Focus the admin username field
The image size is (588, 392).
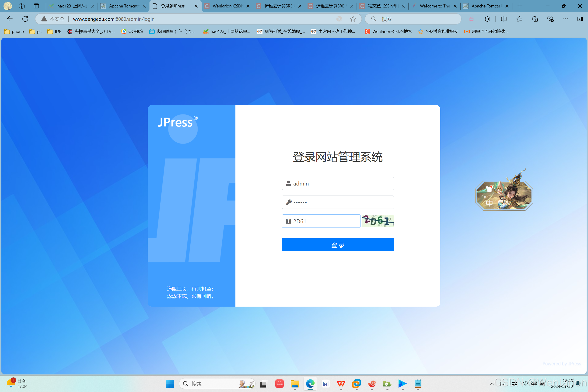tap(337, 183)
